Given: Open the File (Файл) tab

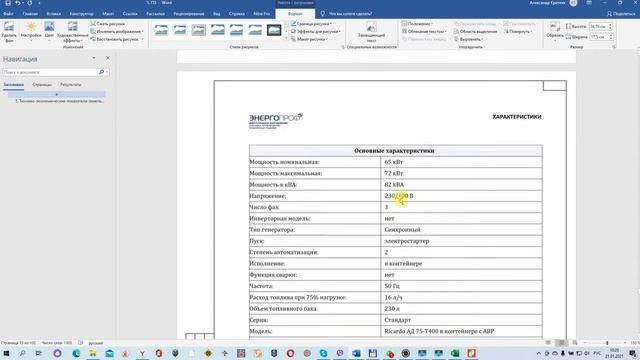Looking at the screenshot, I should [8, 13].
